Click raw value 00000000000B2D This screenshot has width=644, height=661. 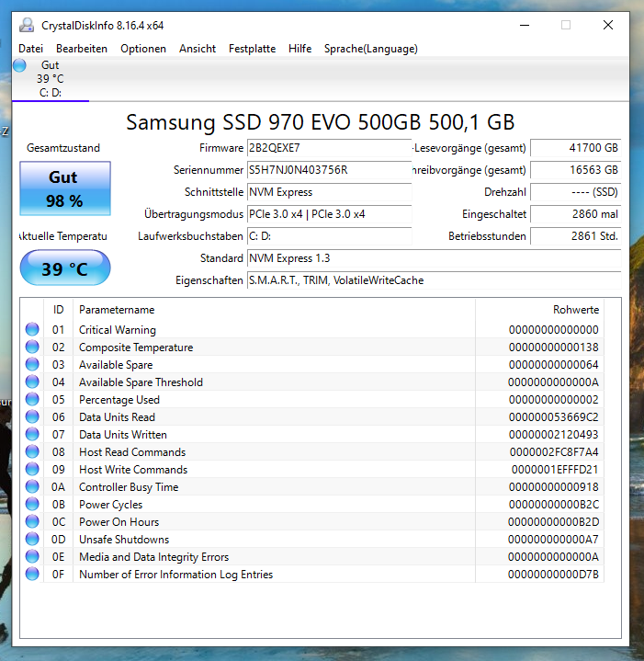[553, 522]
